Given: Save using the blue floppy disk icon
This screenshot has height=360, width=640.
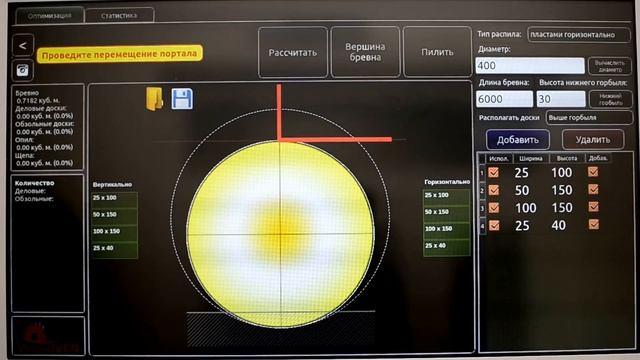Looking at the screenshot, I should click(x=182, y=99).
